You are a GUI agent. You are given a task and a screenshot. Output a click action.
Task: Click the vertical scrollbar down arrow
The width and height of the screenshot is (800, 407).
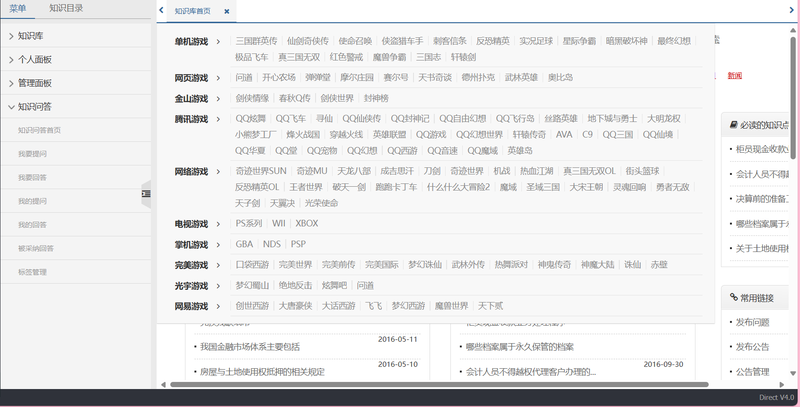tap(793, 373)
